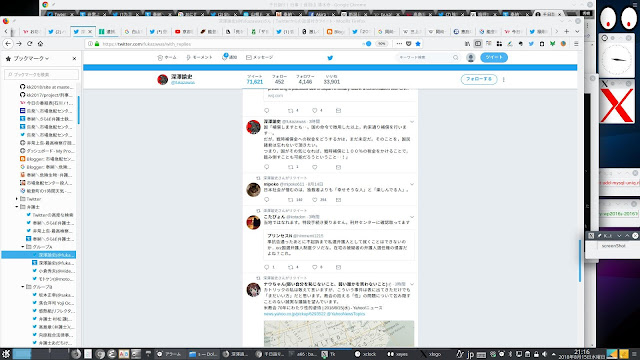Expand the Twitter bookmark folder
Image resolution: width=640 pixels, height=360 pixels.
pyautogui.click(x=17, y=199)
